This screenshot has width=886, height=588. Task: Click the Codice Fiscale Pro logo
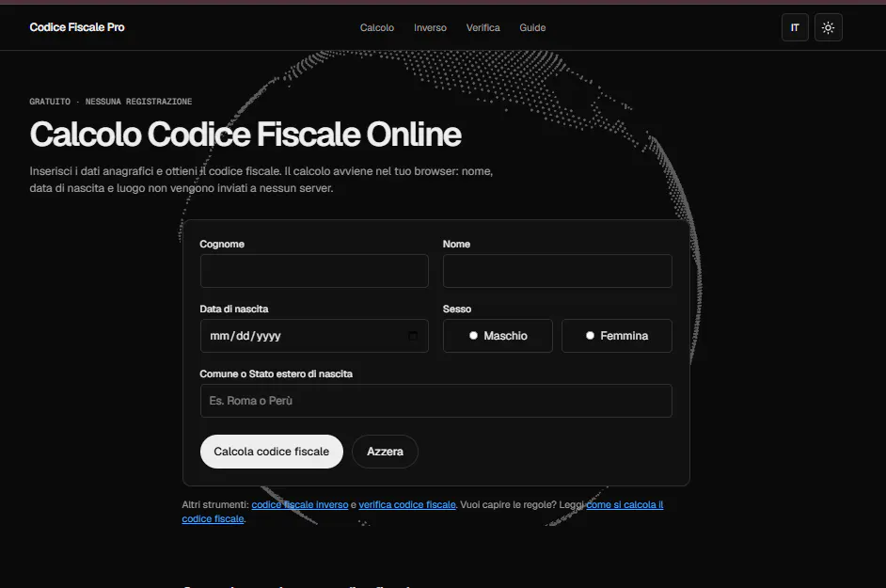[77, 27]
